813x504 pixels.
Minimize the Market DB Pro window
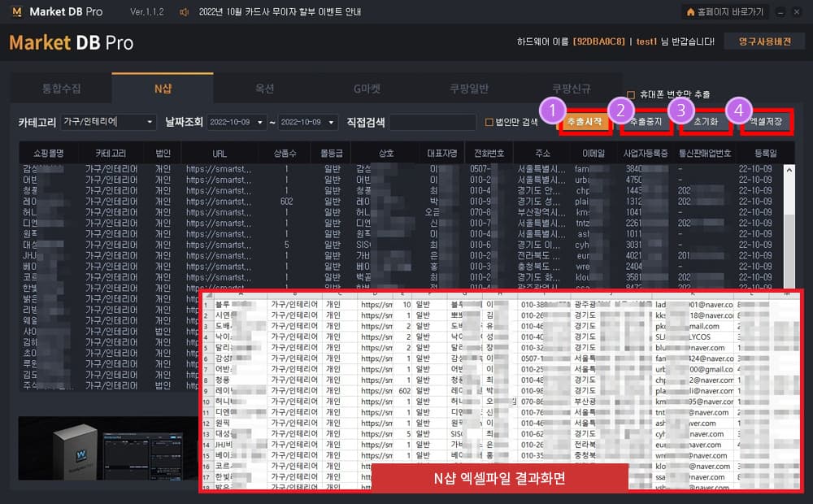(780, 12)
